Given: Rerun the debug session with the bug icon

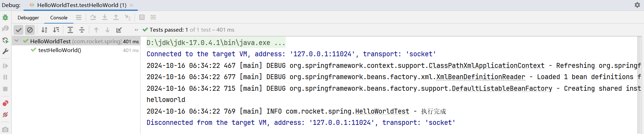Looking at the screenshot, I should [5, 17].
